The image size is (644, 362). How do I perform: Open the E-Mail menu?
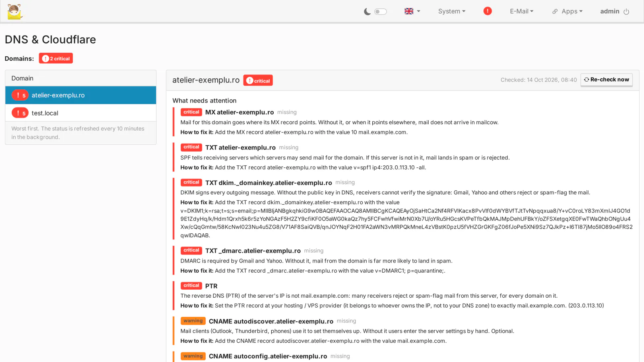[x=522, y=11]
